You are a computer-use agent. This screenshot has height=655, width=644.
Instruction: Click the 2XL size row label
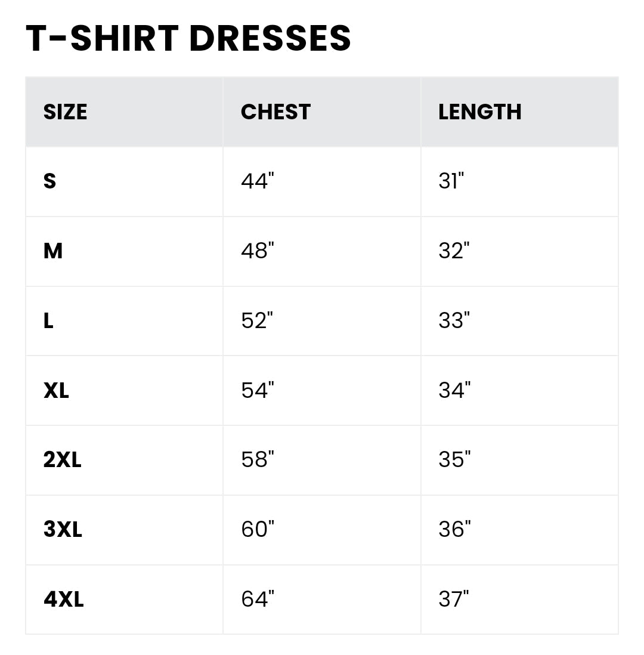point(62,460)
